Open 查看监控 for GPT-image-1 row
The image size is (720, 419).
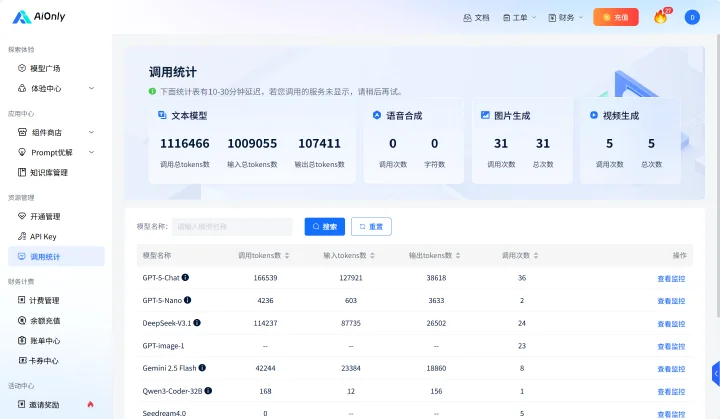coord(671,346)
